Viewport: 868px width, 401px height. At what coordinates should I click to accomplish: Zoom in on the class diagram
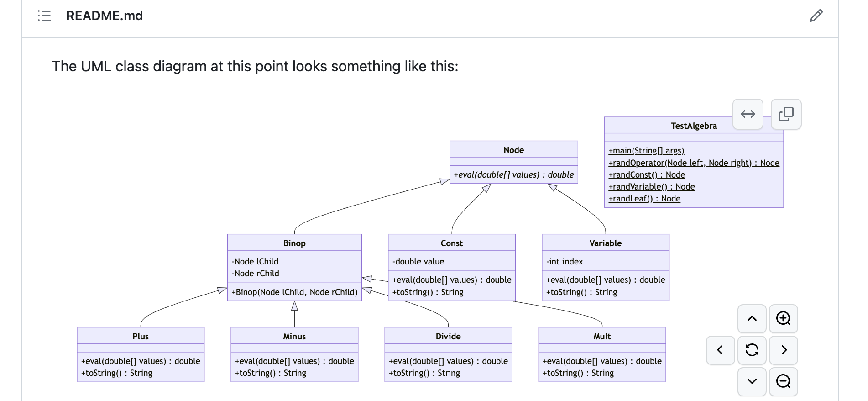pyautogui.click(x=784, y=319)
